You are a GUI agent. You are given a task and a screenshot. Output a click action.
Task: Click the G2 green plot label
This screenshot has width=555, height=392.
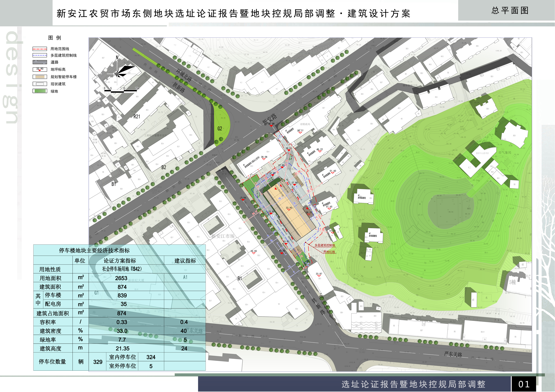tap(220, 129)
